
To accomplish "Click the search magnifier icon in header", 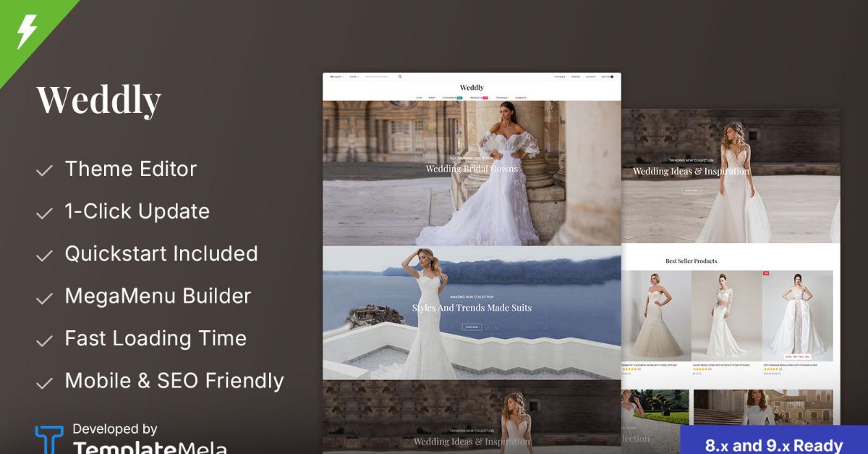I will 400,76.
